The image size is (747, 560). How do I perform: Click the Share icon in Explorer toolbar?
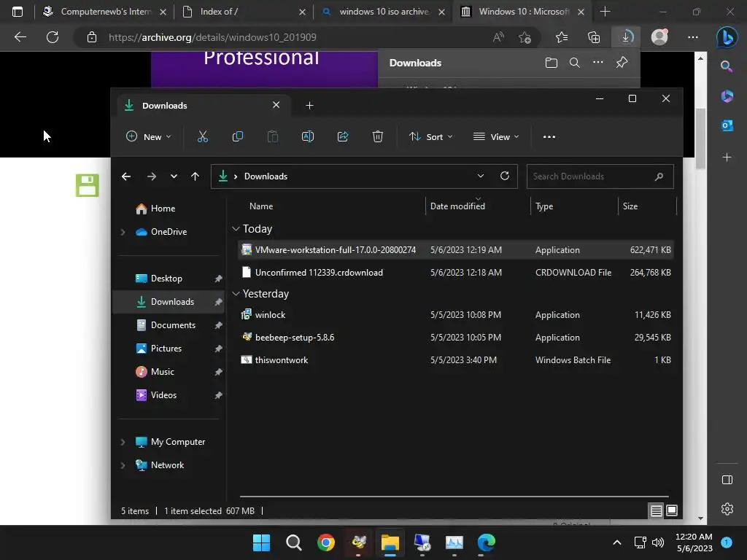[343, 136]
